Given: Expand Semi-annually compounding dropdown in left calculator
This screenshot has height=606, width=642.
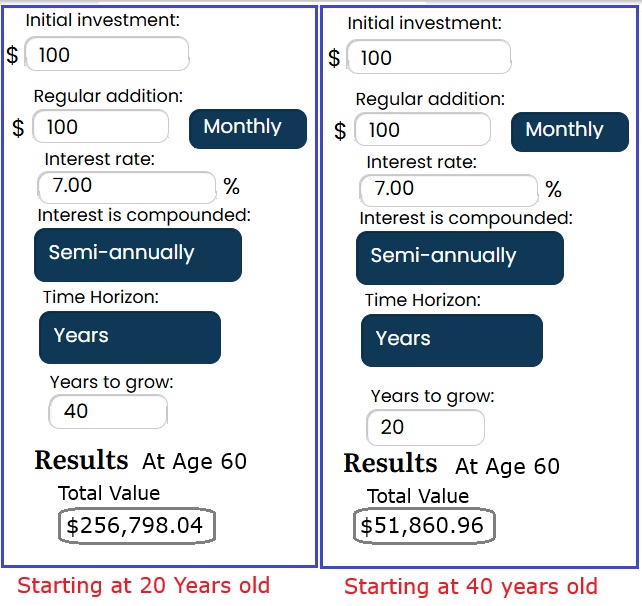Looking at the screenshot, I should coord(138,254).
